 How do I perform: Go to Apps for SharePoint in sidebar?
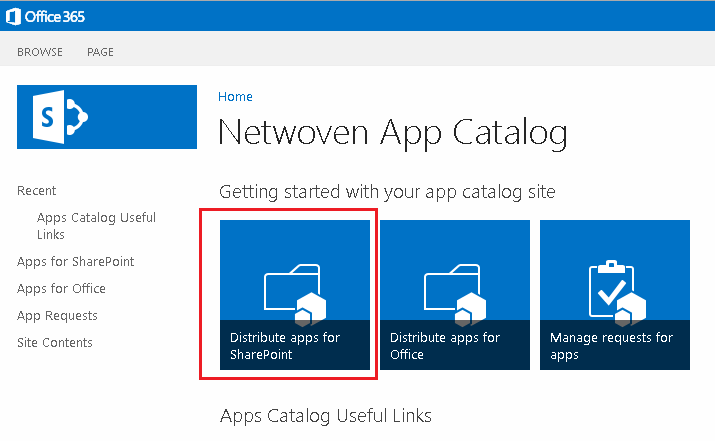tap(76, 262)
